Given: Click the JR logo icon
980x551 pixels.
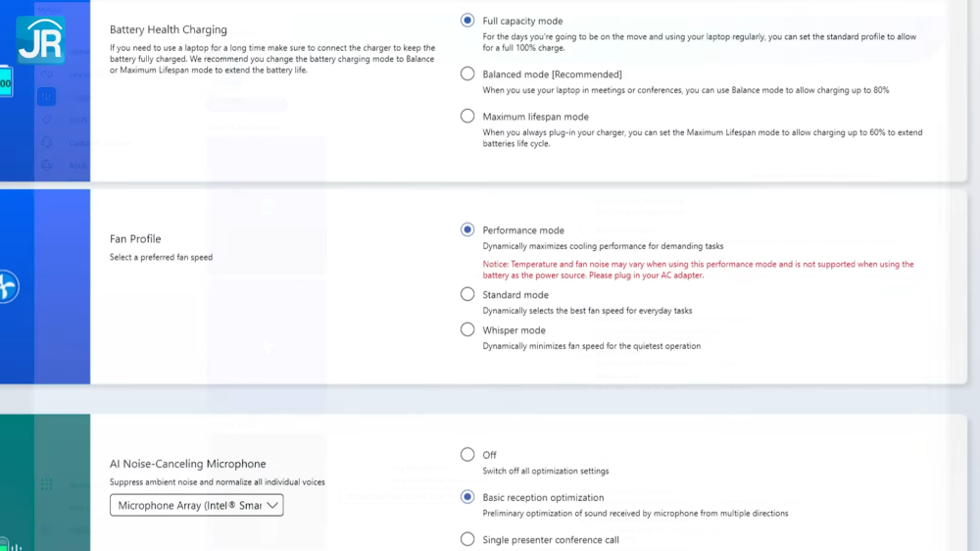Looking at the screenshot, I should tap(40, 39).
